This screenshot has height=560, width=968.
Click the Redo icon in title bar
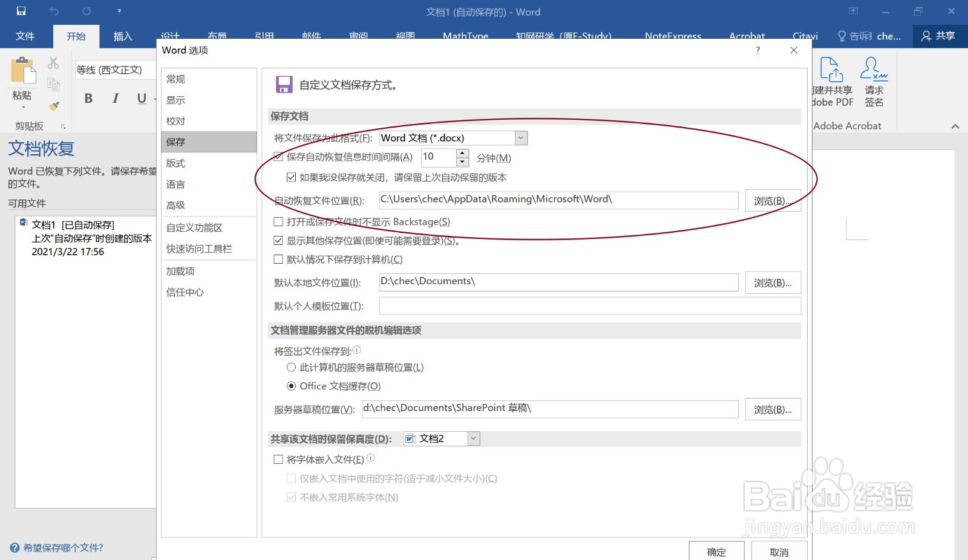click(87, 11)
